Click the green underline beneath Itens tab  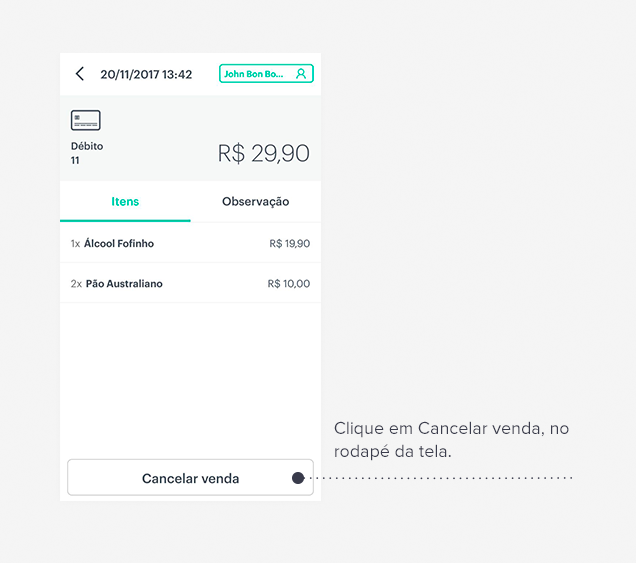(x=125, y=220)
